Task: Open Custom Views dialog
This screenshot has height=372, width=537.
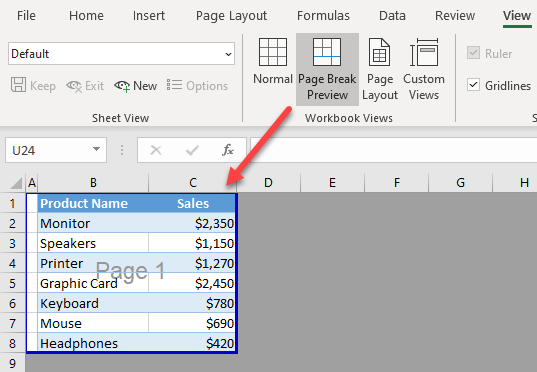Action: (x=424, y=70)
